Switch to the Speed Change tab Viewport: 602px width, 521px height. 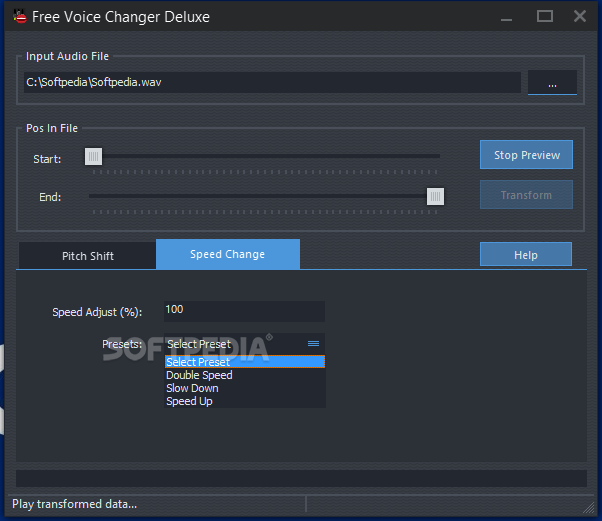tap(228, 254)
